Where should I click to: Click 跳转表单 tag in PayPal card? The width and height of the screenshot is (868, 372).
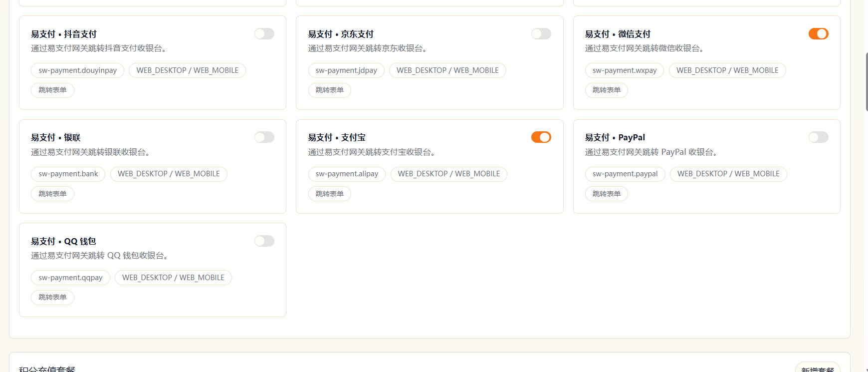(x=607, y=194)
